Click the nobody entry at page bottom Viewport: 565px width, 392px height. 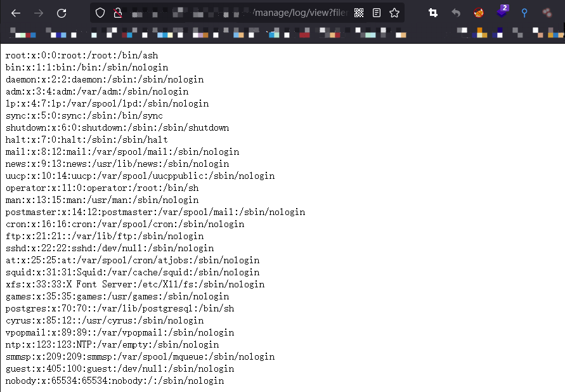(114, 381)
